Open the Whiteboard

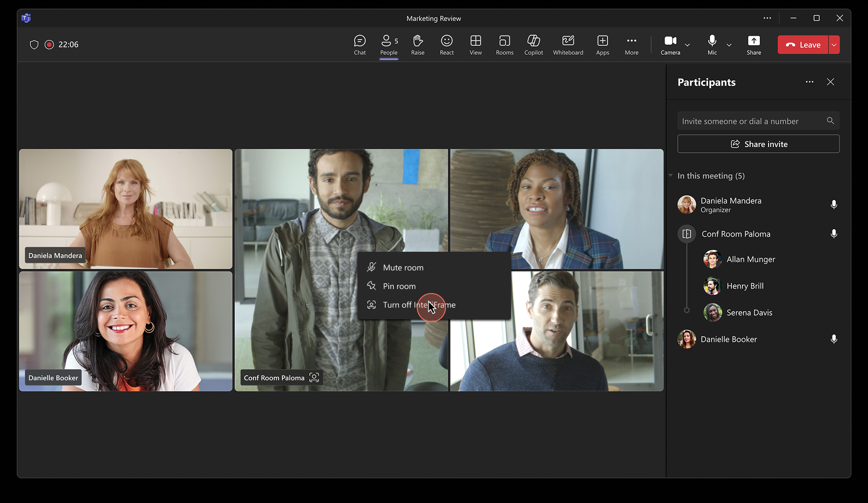568,44
